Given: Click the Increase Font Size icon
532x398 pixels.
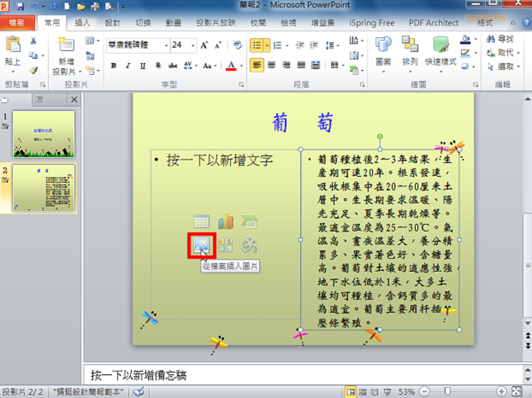Looking at the screenshot, I should pyautogui.click(x=204, y=45).
